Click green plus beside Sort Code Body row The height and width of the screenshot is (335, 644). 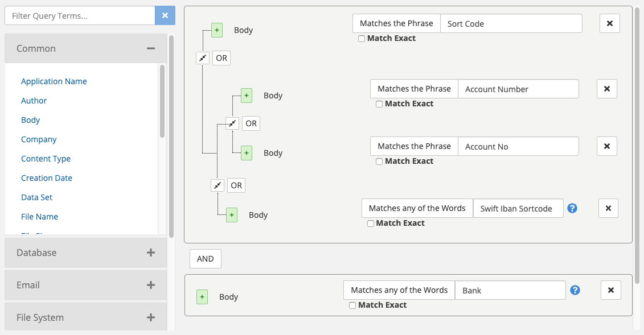(x=217, y=30)
